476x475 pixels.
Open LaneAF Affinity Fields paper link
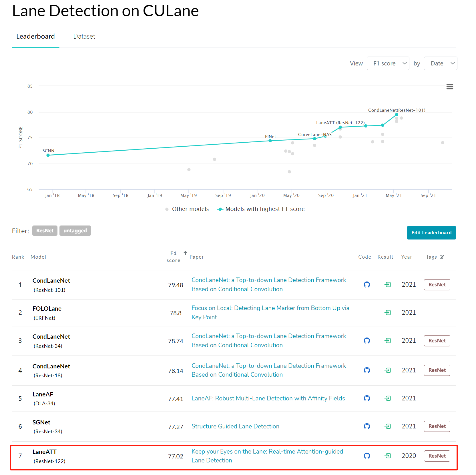[268, 398]
